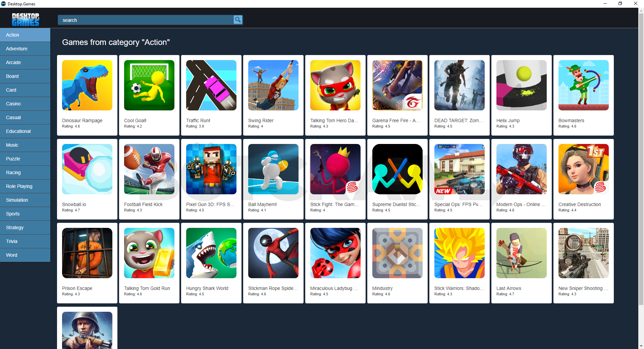The height and width of the screenshot is (349, 644).
Task: Click into the search text field
Action: (146, 20)
